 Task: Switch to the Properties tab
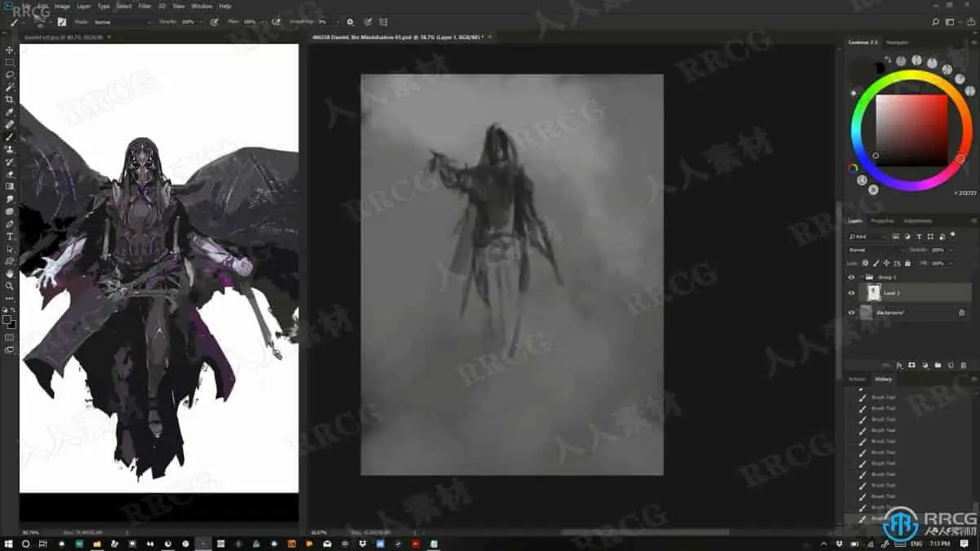[882, 220]
